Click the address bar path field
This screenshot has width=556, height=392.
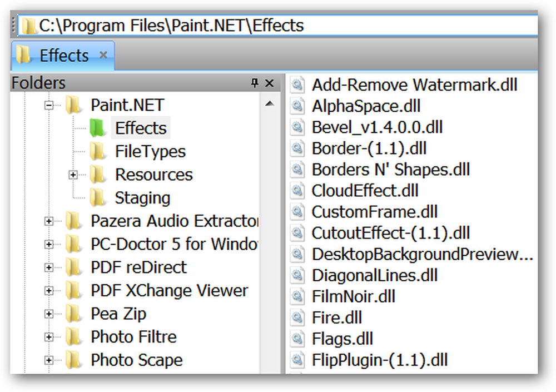click(277, 26)
